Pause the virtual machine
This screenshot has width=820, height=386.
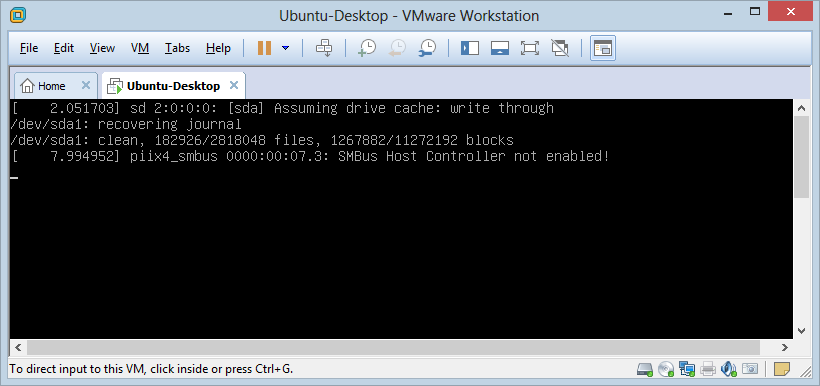(264, 48)
